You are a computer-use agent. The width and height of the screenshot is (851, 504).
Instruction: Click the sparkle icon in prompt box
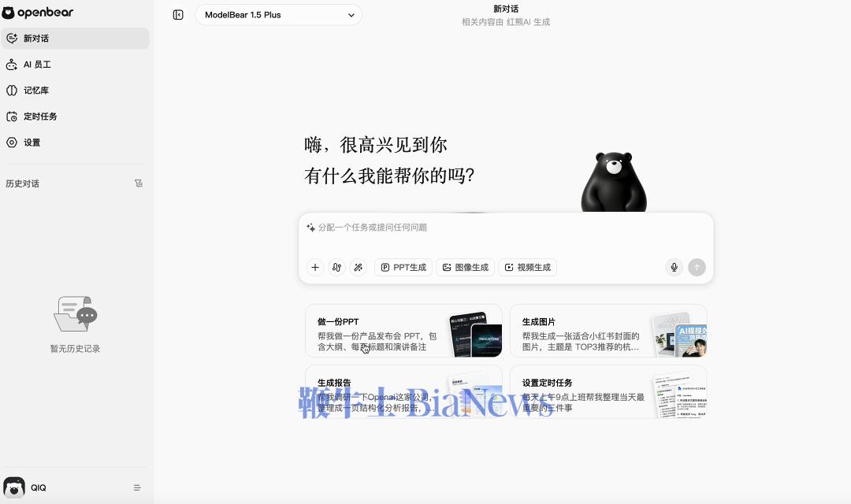pos(310,228)
